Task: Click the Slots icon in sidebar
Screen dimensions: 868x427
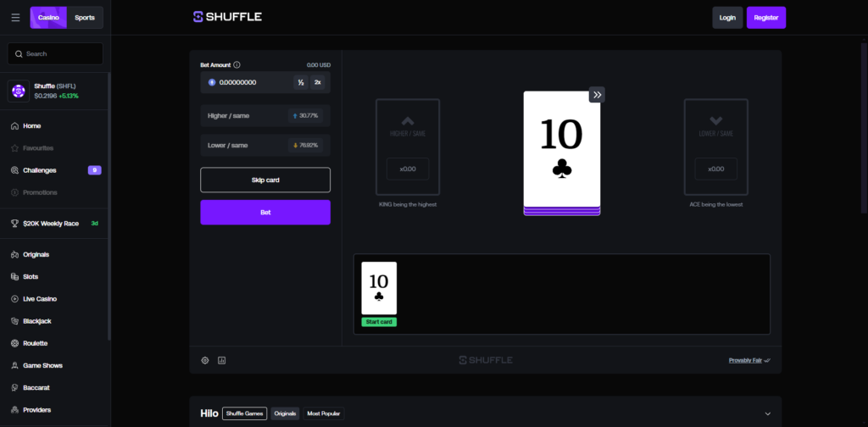Action: pos(15,276)
